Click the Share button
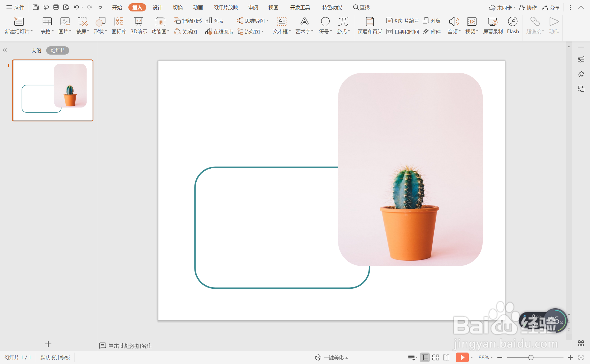Image resolution: width=590 pixels, height=364 pixels. 551,7
